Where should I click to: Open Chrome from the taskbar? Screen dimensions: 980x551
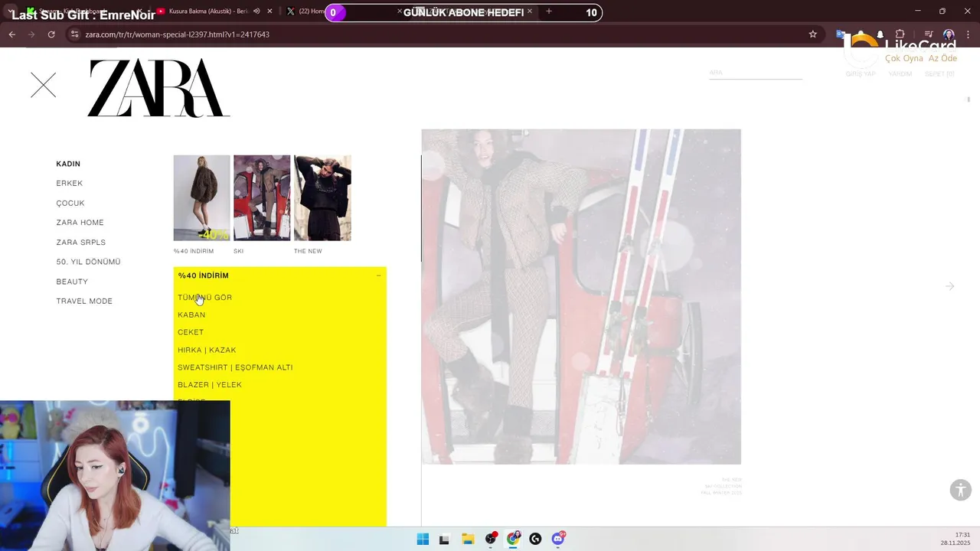tap(513, 539)
